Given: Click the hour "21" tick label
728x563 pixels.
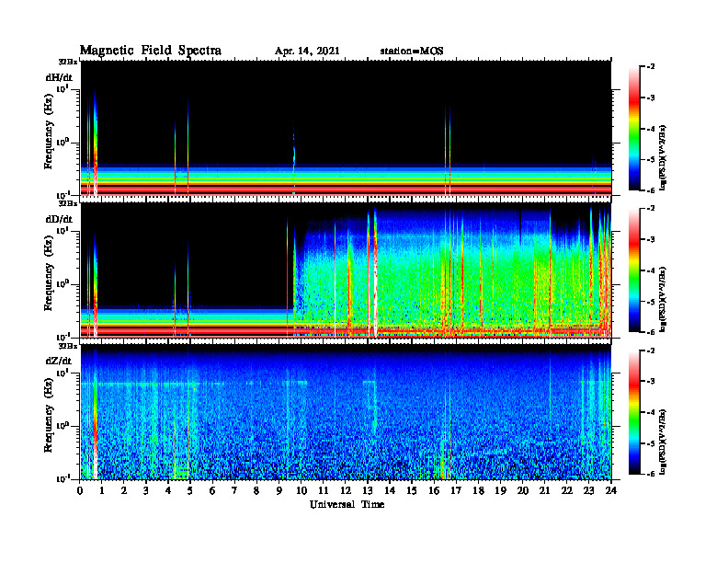Looking at the screenshot, I should tap(545, 490).
